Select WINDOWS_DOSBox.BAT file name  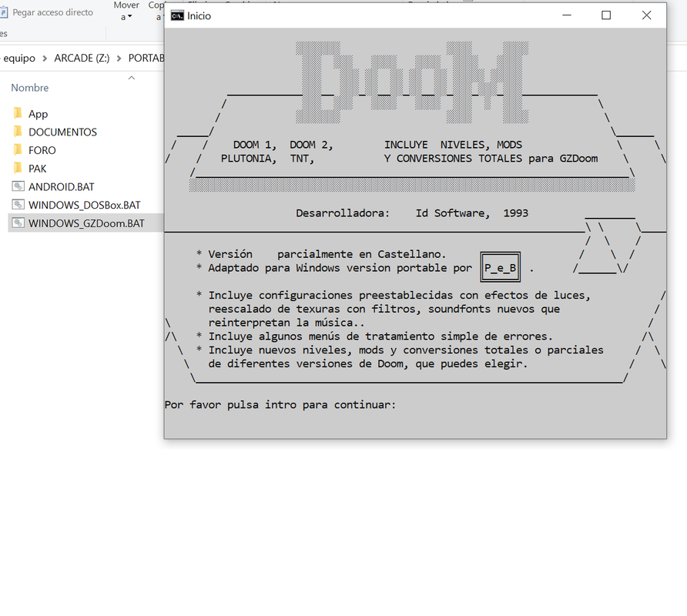click(x=85, y=205)
